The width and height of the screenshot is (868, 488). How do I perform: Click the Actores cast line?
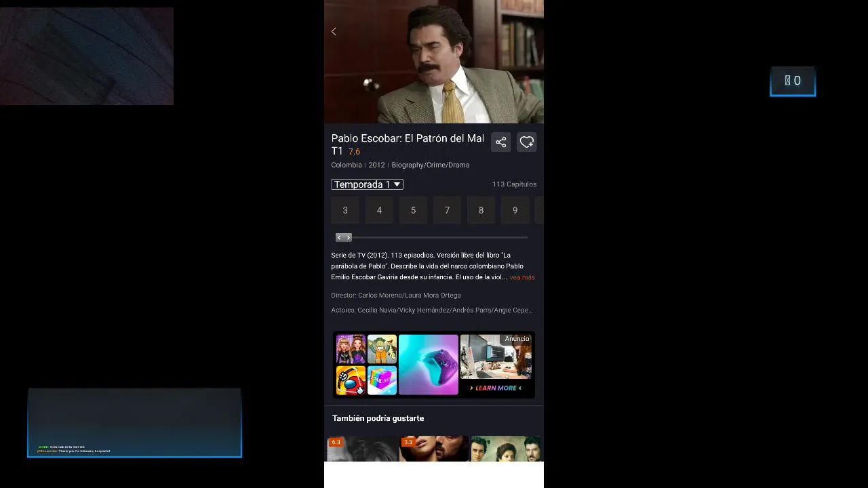point(432,310)
